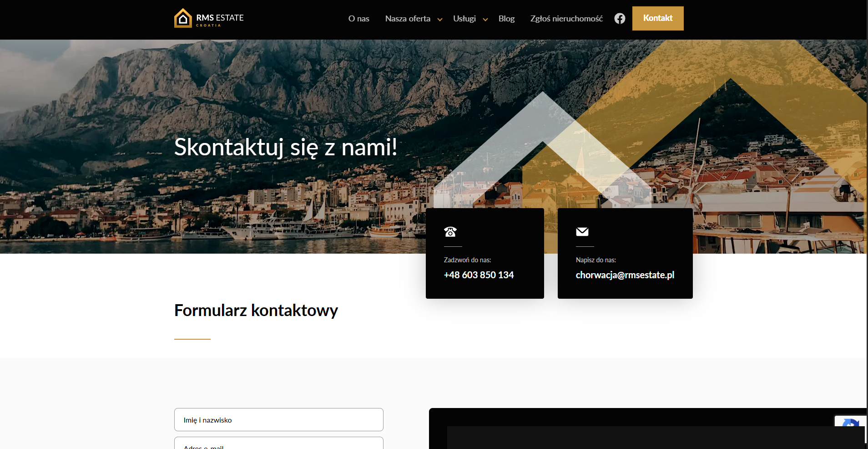Image resolution: width=868 pixels, height=449 pixels.
Task: Select Zgłoś nieruchomość in the navigation
Action: point(566,18)
